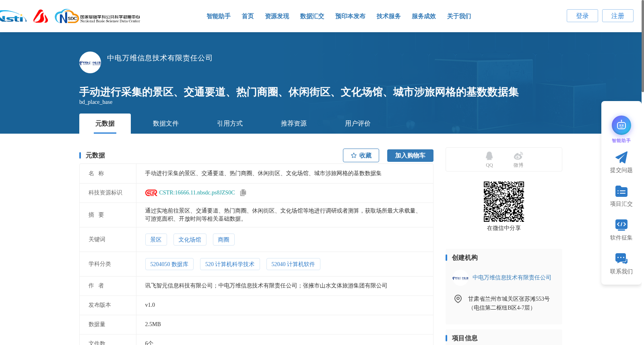Open 预印本发布 navigation item

click(x=350, y=16)
